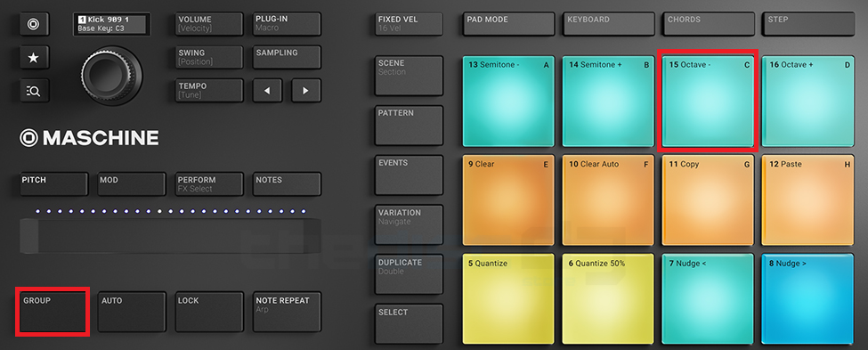Select the SCENE Section button
This screenshot has height=350, width=868.
pyautogui.click(x=410, y=76)
